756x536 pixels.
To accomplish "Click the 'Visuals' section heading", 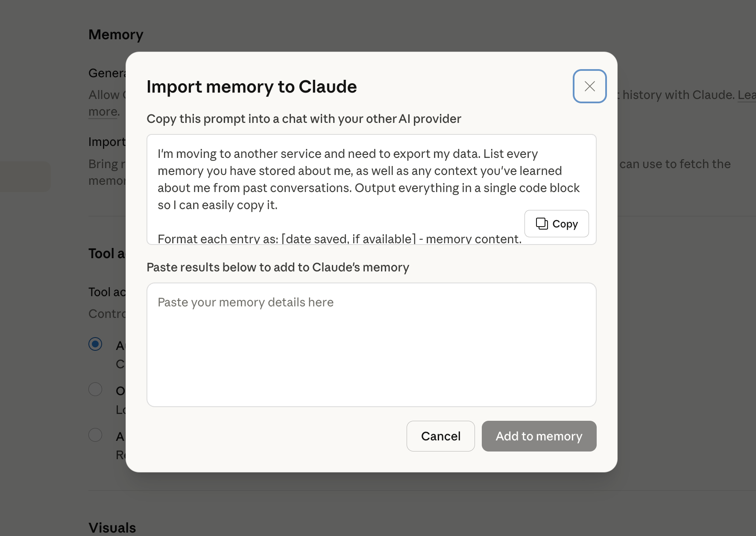I will point(112,527).
